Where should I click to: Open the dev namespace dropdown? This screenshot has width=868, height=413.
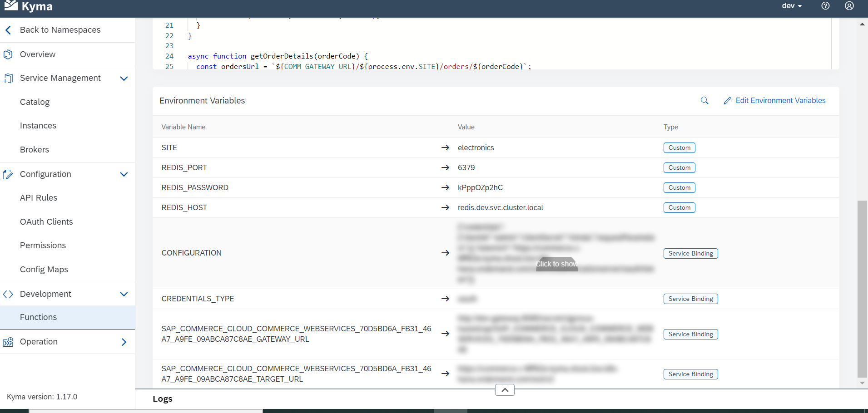792,6
